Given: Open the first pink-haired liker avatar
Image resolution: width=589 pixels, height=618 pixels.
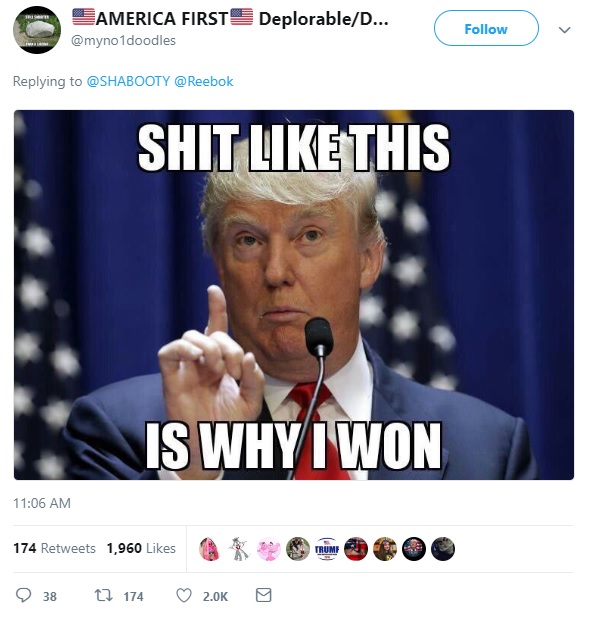Looking at the screenshot, I should coord(210,549).
